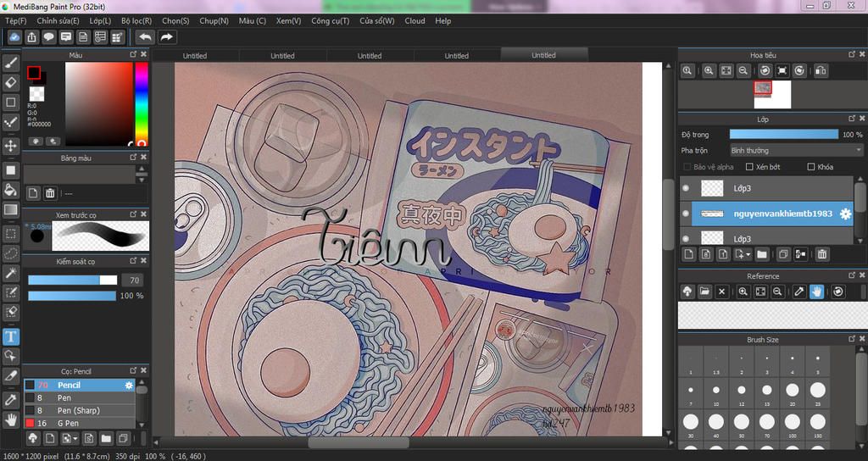
Task: Select the Hand pan tool in left toolbar
Action: pos(10,419)
